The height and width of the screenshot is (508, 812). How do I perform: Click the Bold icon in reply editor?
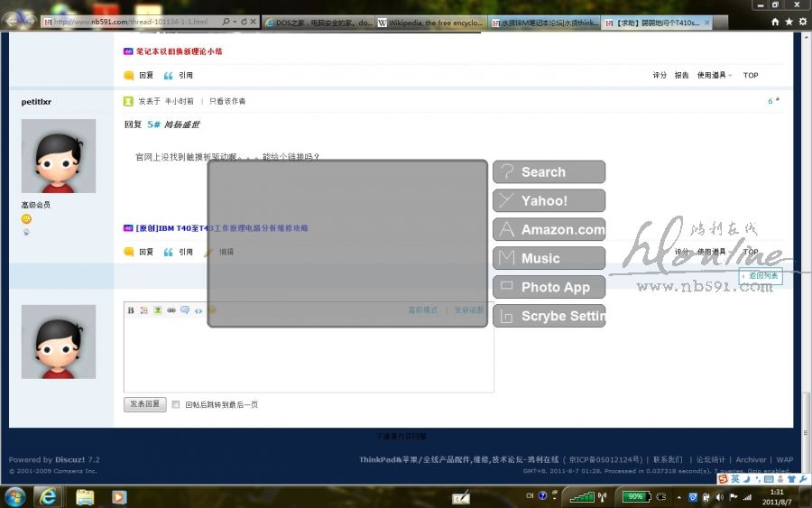[x=131, y=310]
